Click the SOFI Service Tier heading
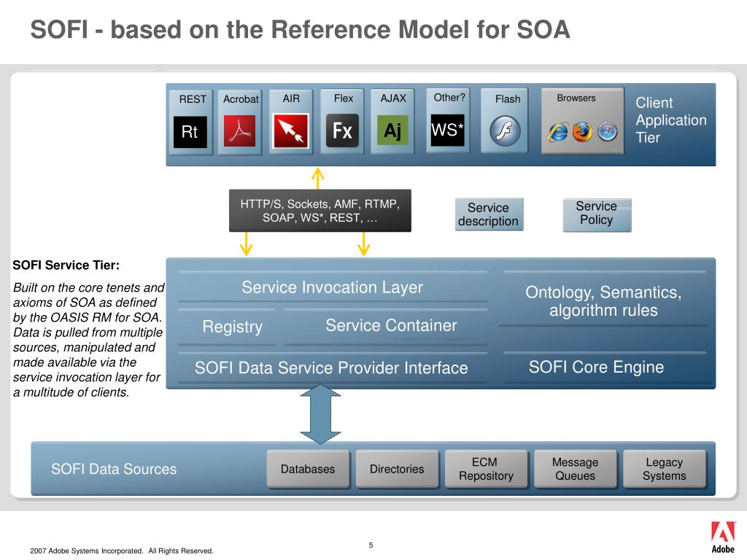Viewport: 747px width, 560px height. (x=66, y=265)
